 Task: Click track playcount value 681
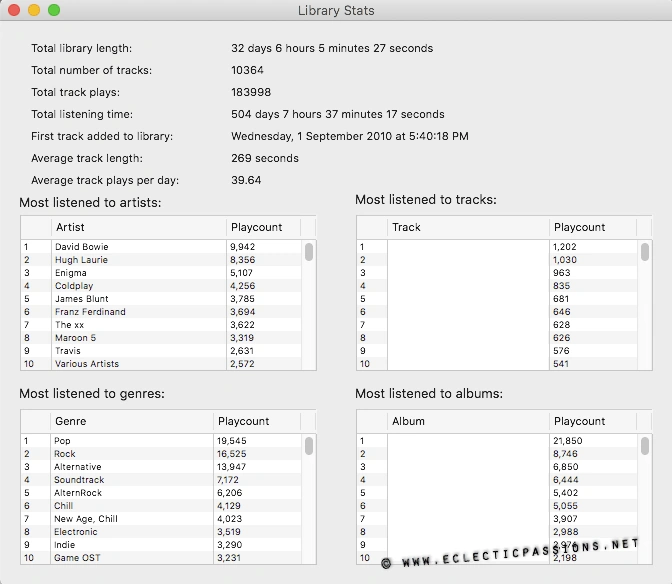pyautogui.click(x=561, y=299)
